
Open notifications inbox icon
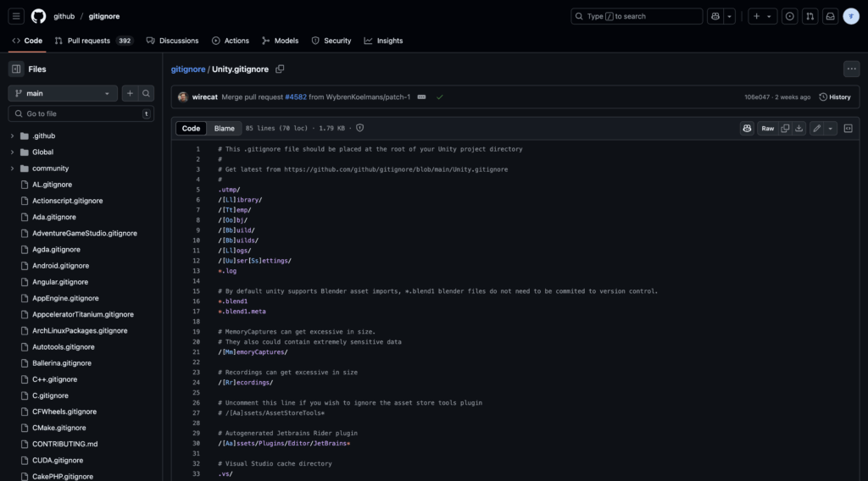click(x=831, y=16)
